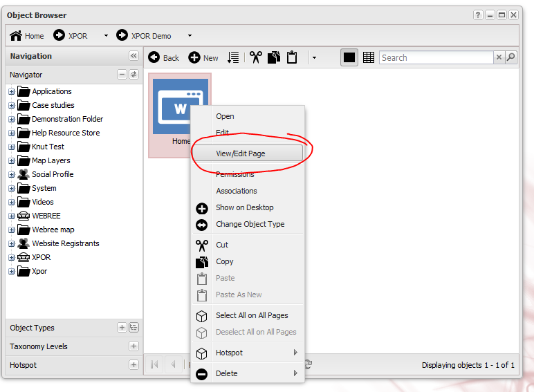The height and width of the screenshot is (392, 534).
Task: Click the XPOR Demo breadcrumb arrow icon
Action: click(122, 35)
